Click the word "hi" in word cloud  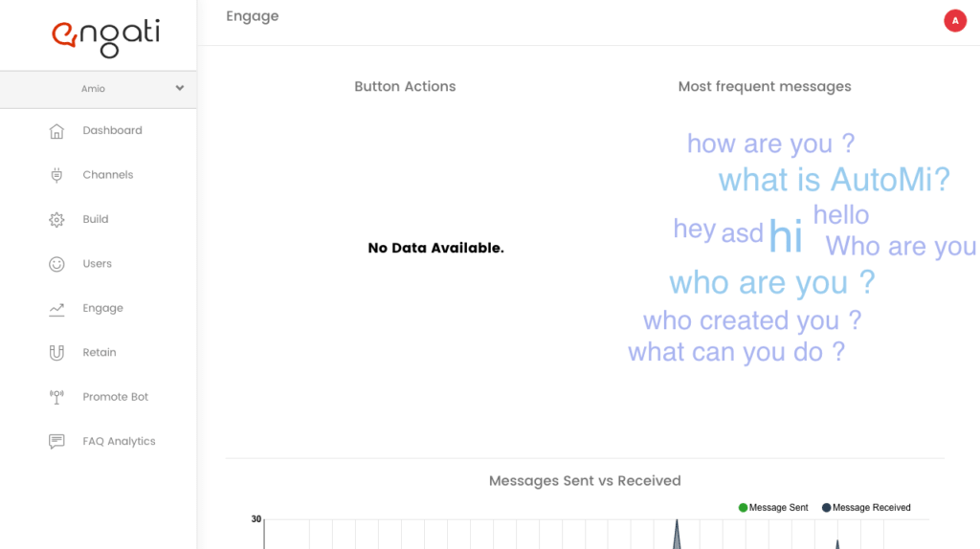pyautogui.click(x=786, y=236)
